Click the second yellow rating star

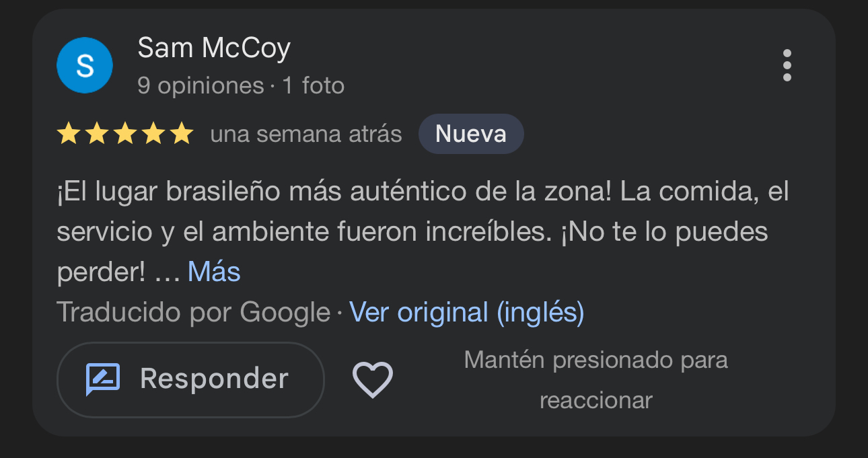coord(96,135)
